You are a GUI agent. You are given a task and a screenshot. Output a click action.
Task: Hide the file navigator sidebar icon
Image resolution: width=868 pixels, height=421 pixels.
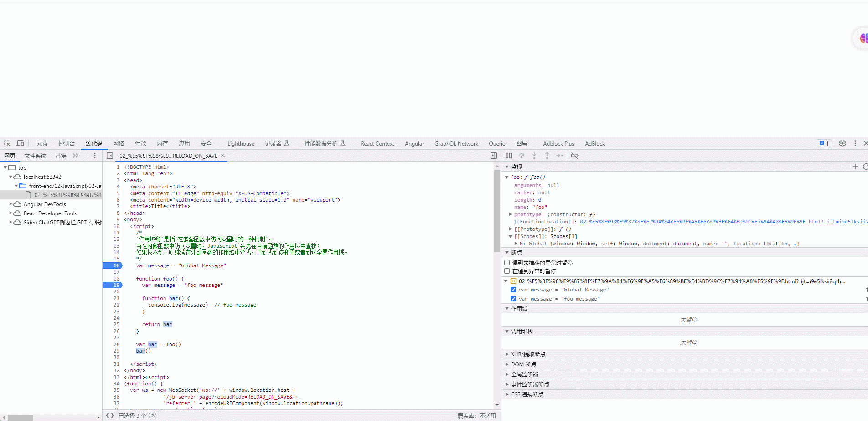click(110, 156)
